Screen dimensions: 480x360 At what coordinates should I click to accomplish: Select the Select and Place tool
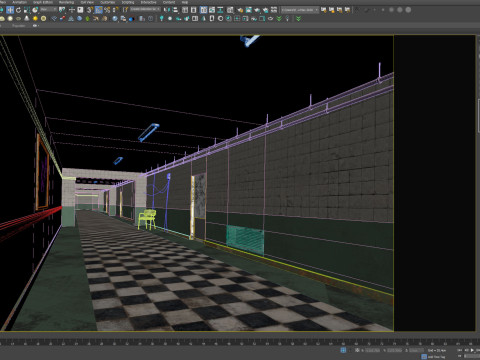(x=35, y=10)
